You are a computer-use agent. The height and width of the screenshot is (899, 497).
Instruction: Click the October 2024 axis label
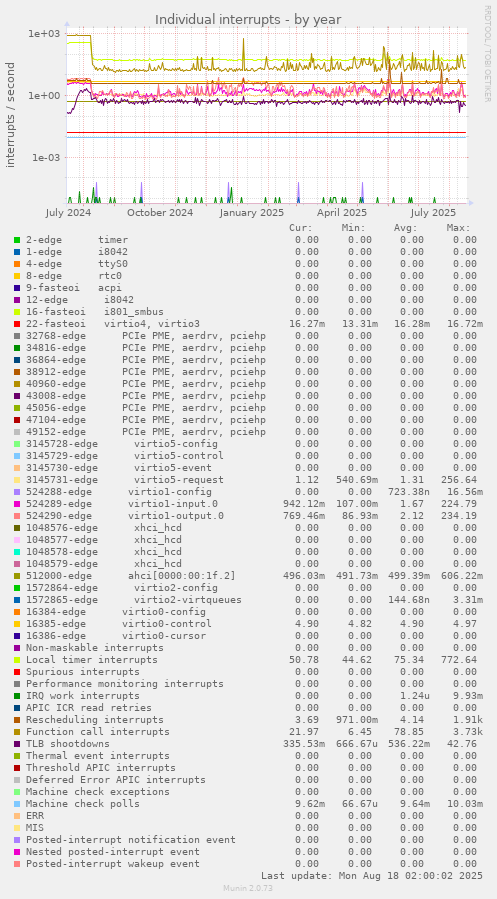tap(160, 213)
